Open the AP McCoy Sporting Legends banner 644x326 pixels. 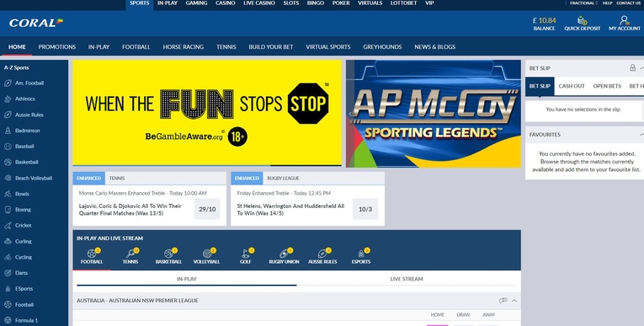434,114
